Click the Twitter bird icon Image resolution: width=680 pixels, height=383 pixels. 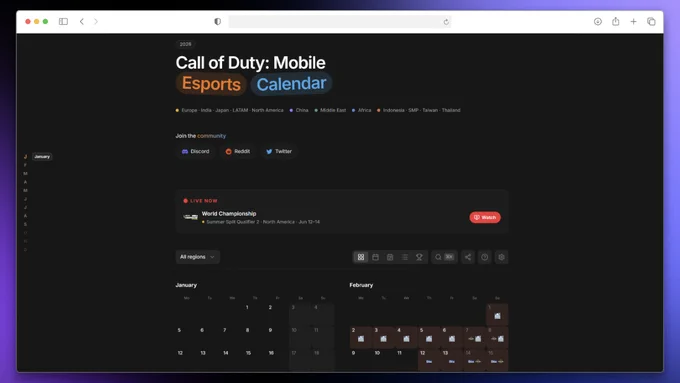[269, 151]
